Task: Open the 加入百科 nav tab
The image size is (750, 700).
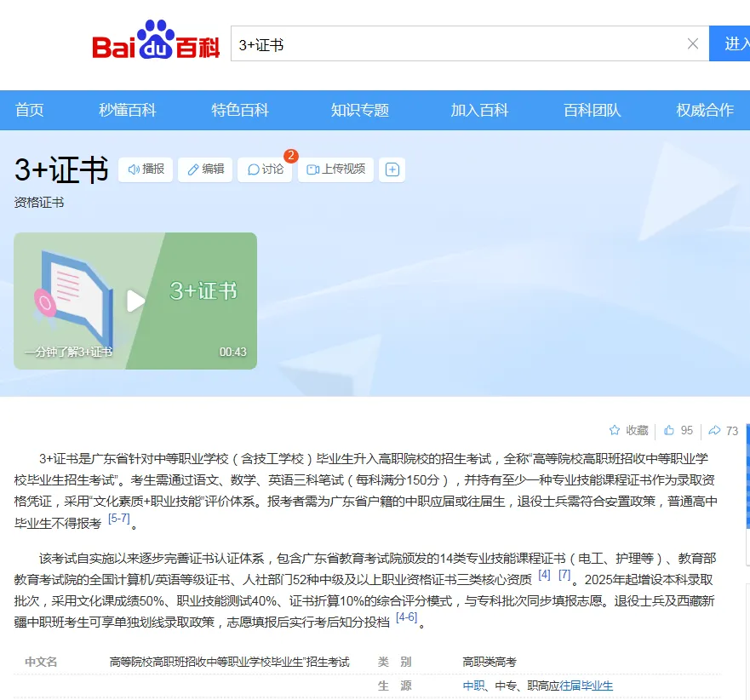Action: (x=479, y=110)
